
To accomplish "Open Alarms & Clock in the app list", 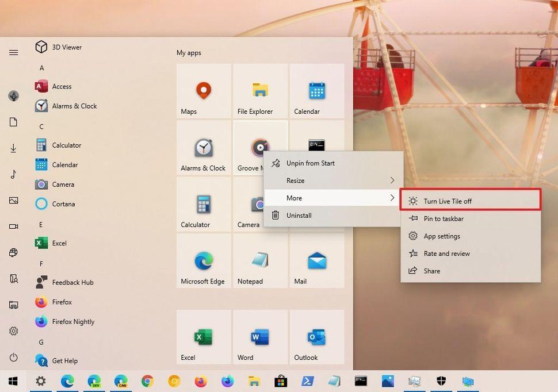I will click(x=66, y=106).
